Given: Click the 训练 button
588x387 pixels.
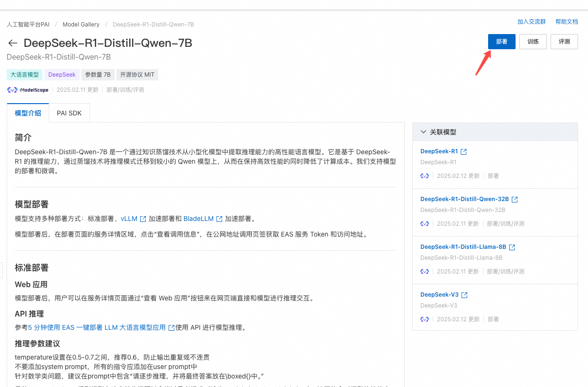Looking at the screenshot, I should [533, 42].
